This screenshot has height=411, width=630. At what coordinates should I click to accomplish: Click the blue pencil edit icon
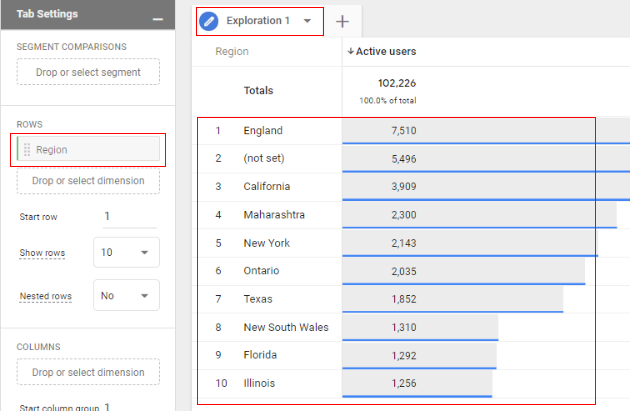(209, 21)
